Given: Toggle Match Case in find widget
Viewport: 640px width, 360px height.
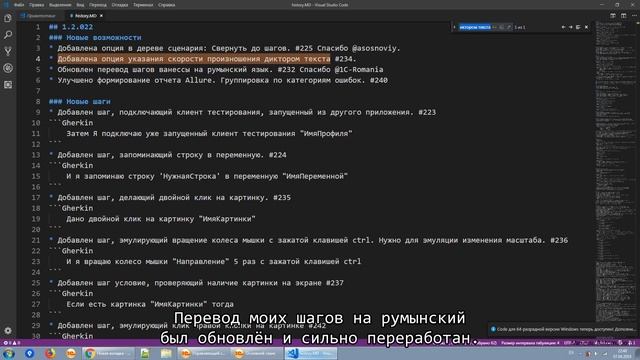Looking at the screenshot, I should click(495, 27).
